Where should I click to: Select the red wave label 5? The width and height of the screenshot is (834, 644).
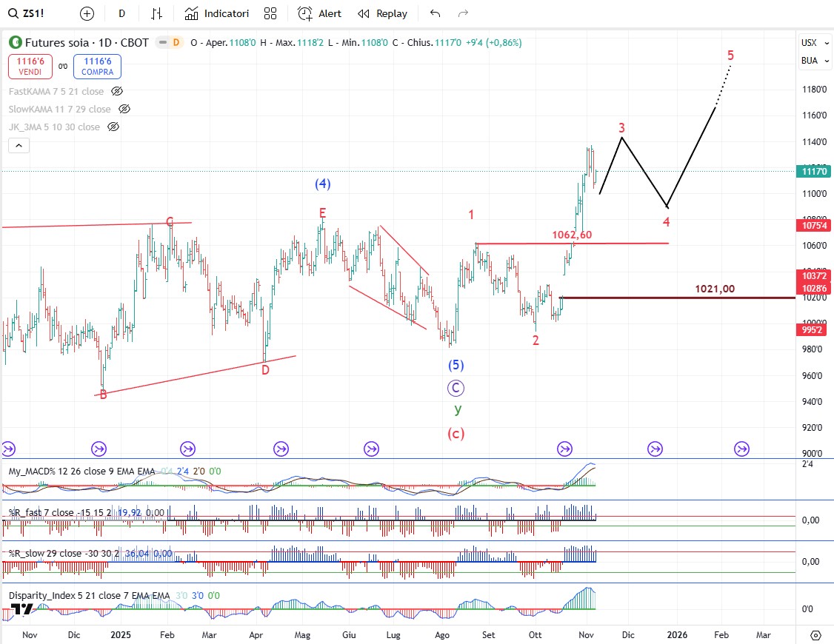click(x=730, y=56)
